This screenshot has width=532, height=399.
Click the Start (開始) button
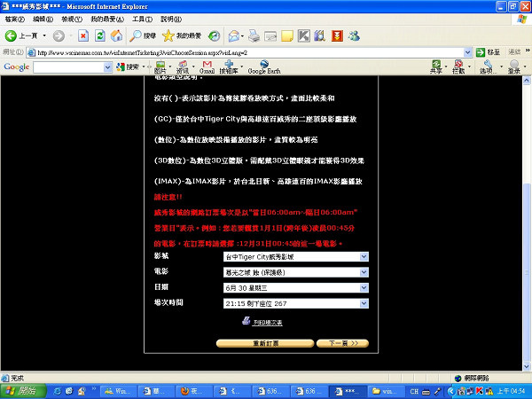[23, 391]
